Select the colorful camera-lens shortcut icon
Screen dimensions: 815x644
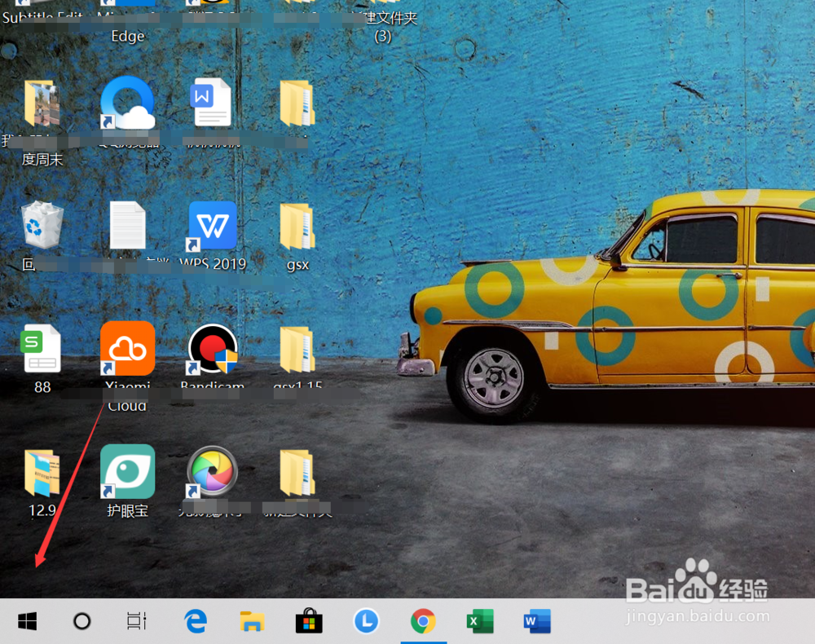point(212,471)
